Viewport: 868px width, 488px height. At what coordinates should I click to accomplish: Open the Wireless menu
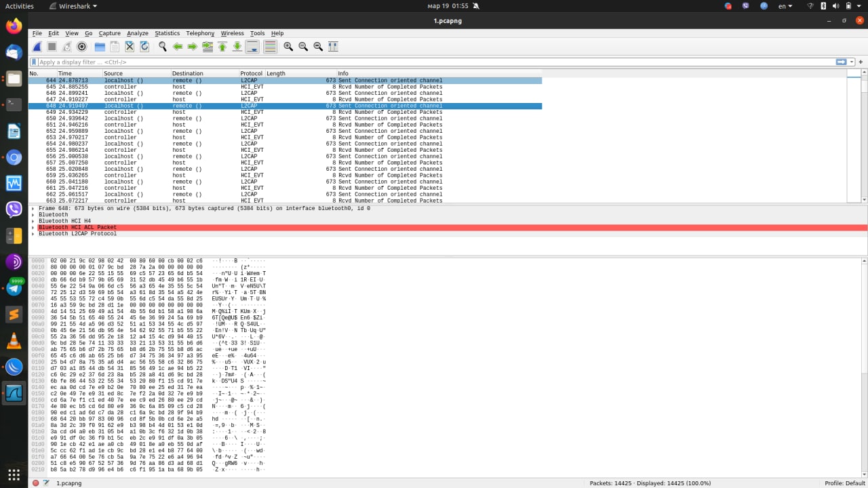tap(232, 33)
